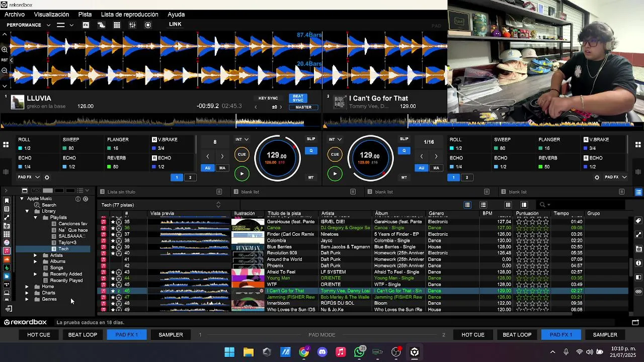
Task: Select right SAMPLER pad mode
Action: click(605, 335)
